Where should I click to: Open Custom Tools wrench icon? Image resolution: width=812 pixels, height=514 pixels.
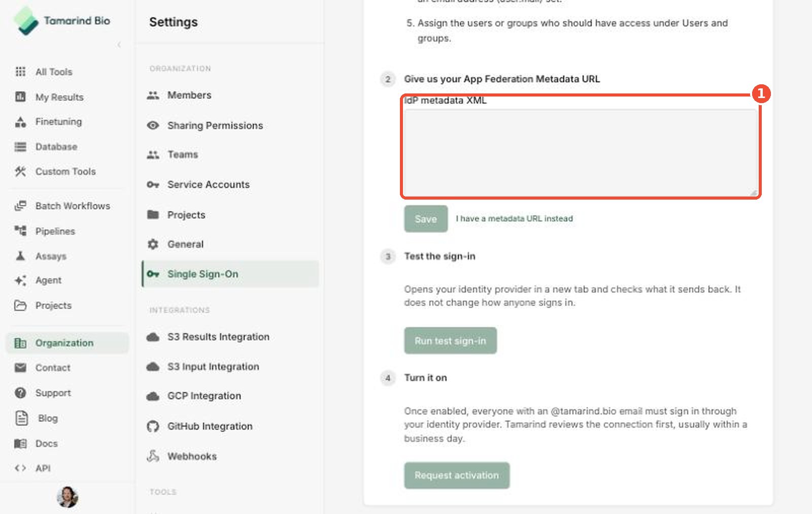20,172
